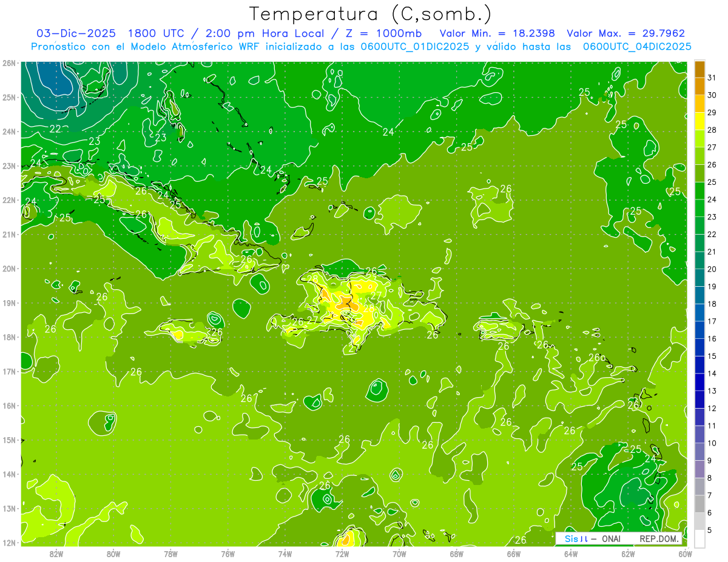Pick the white swatch below 5
The height and width of the screenshot is (562, 728).
coord(699,538)
